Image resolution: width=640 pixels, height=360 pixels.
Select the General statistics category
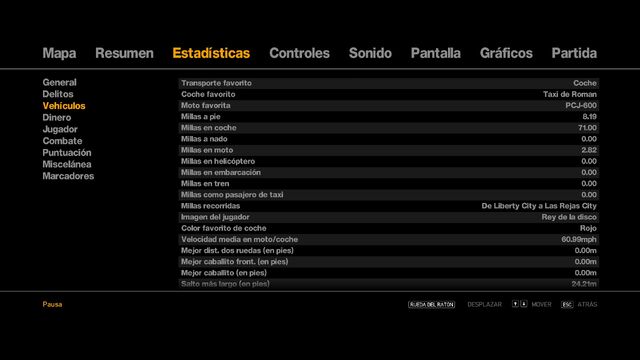tap(60, 82)
